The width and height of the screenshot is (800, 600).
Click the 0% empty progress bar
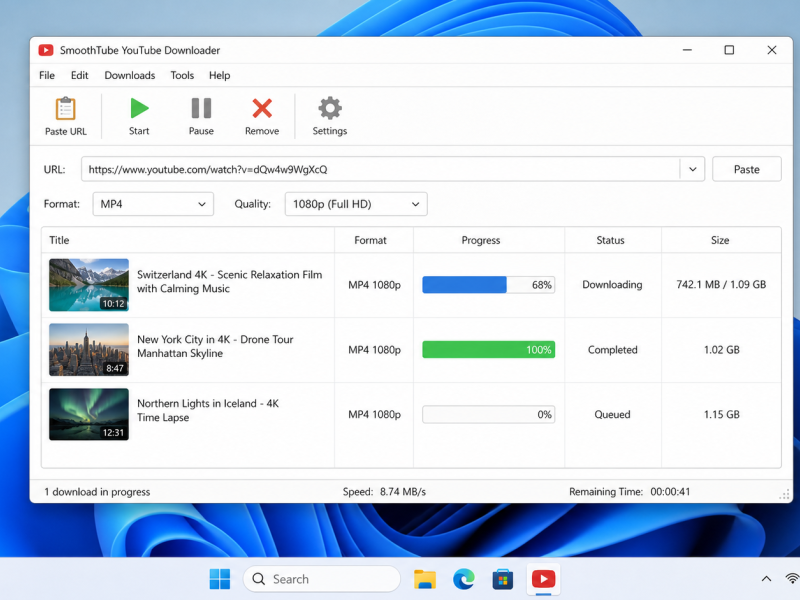coord(488,414)
